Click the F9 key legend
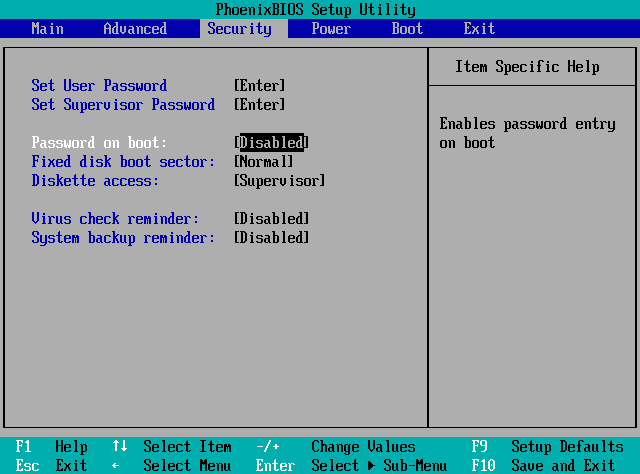 pos(480,447)
